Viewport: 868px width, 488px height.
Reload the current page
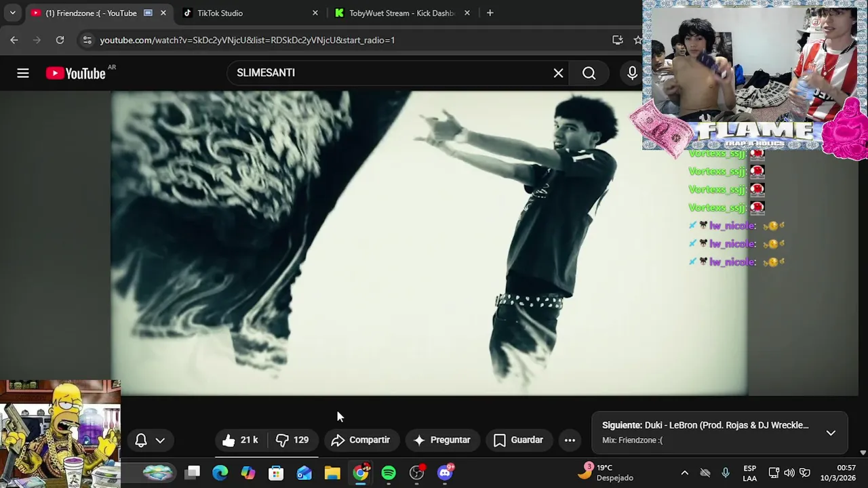coord(60,40)
